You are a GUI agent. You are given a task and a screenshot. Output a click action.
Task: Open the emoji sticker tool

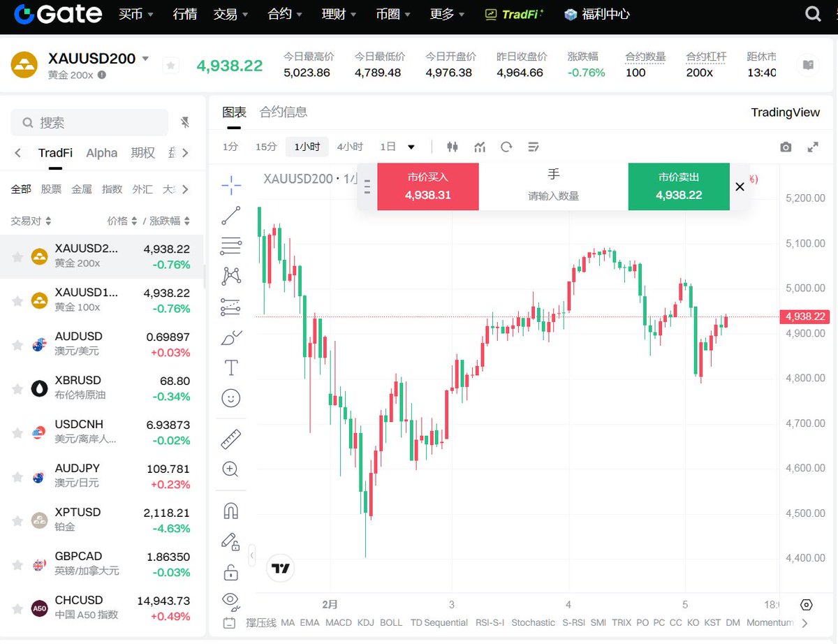pyautogui.click(x=231, y=398)
